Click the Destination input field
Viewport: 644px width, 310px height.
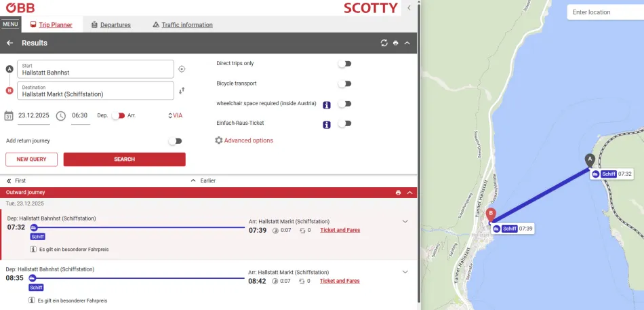click(x=95, y=91)
